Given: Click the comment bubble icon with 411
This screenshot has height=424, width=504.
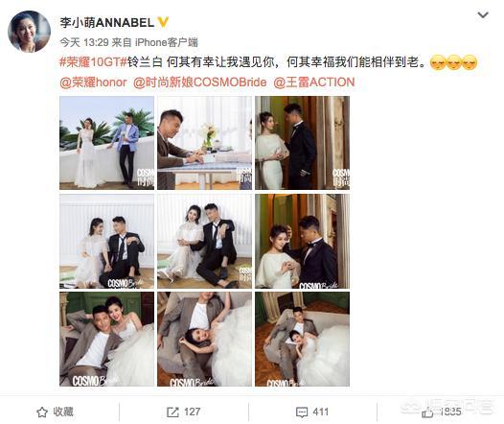Looking at the screenshot, I should (x=302, y=412).
